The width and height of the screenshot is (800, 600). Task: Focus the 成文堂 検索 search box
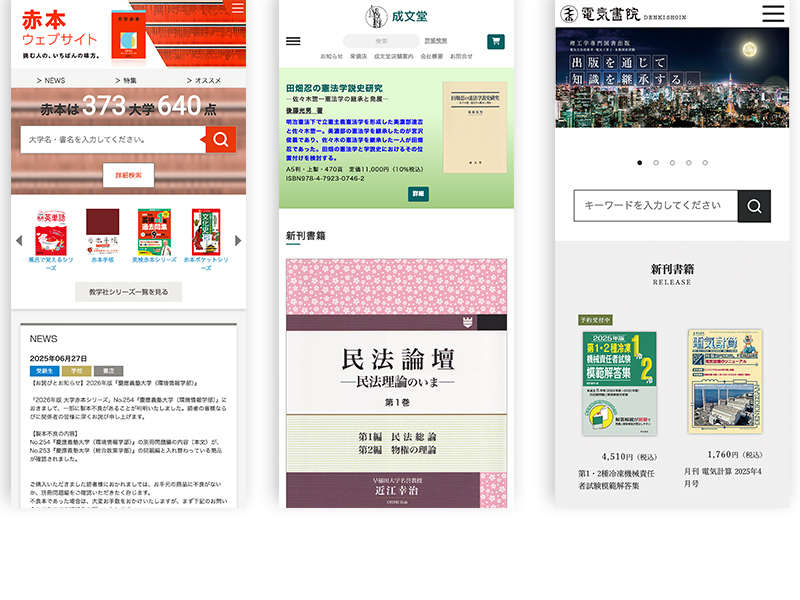pos(381,41)
